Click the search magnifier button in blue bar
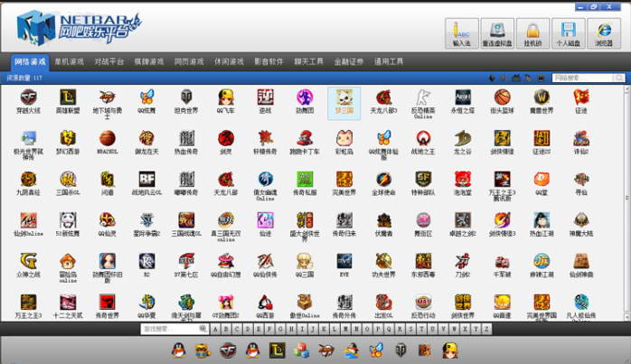The height and width of the screenshot is (364, 631). click(x=619, y=78)
